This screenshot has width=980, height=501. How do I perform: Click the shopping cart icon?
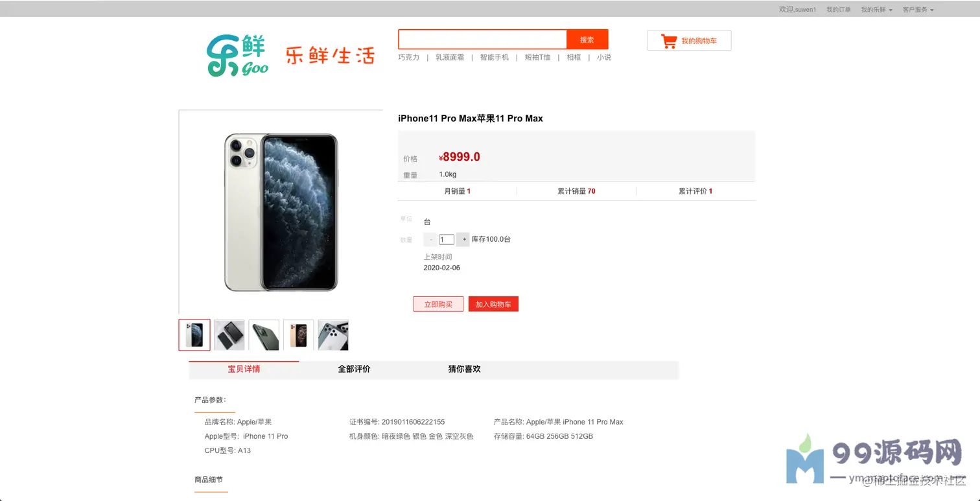669,41
